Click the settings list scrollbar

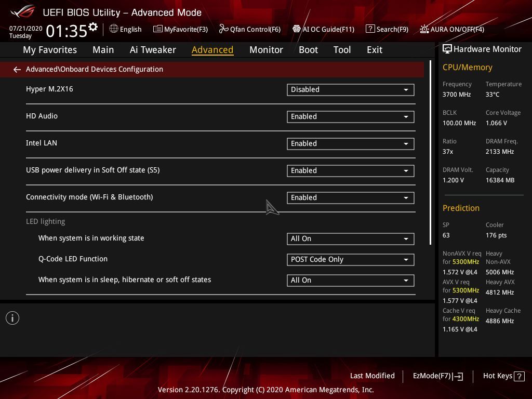(x=430, y=153)
